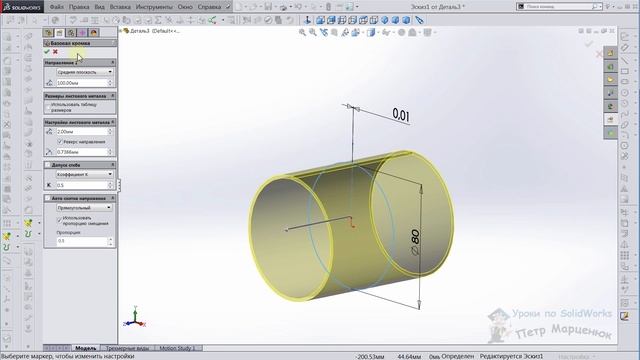The height and width of the screenshot is (360, 640).
Task: Click the Previous View icon
Action: point(324,32)
